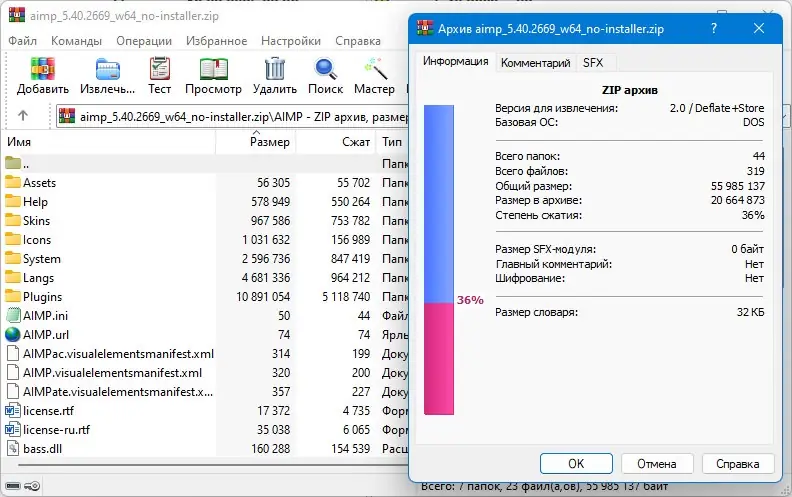Select the Help folder icon

coord(13,202)
